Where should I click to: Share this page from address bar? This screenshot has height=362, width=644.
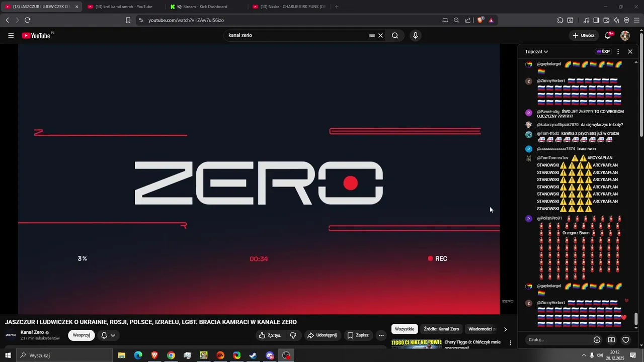(x=468, y=20)
